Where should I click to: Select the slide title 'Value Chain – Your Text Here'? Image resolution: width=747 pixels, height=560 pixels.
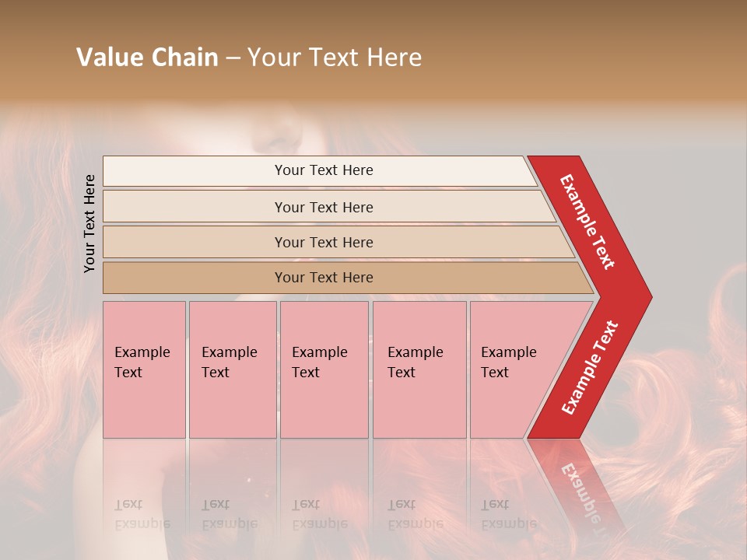tap(249, 57)
